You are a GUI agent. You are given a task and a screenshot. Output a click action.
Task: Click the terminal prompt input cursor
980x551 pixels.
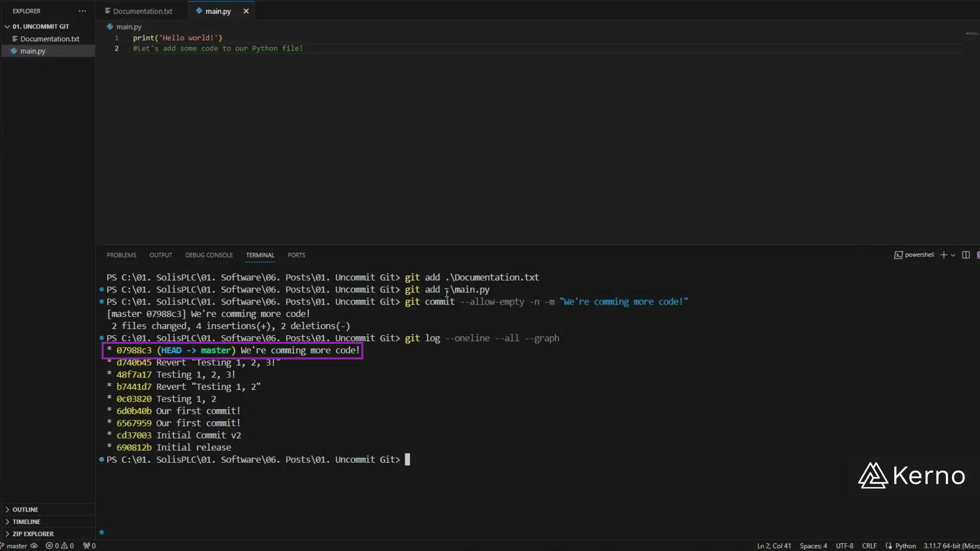pyautogui.click(x=407, y=460)
